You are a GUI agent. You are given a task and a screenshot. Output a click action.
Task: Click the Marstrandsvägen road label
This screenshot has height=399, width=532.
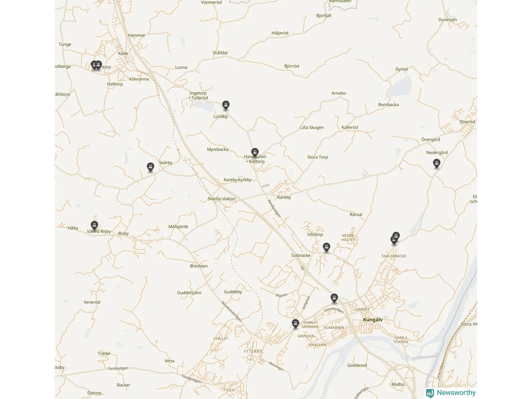tap(232, 311)
